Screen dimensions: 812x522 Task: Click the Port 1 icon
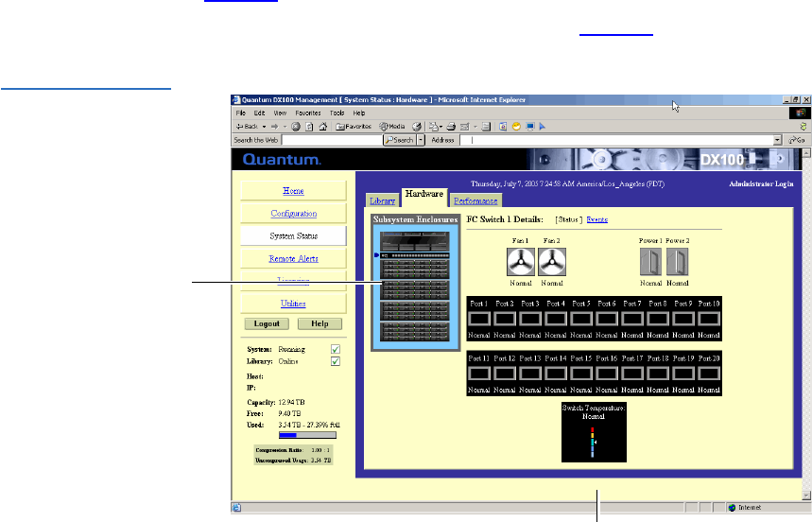(x=479, y=319)
